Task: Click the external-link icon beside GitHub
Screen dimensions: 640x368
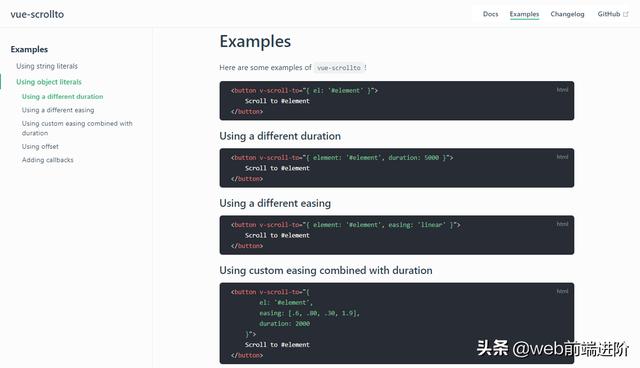Action: (x=625, y=14)
